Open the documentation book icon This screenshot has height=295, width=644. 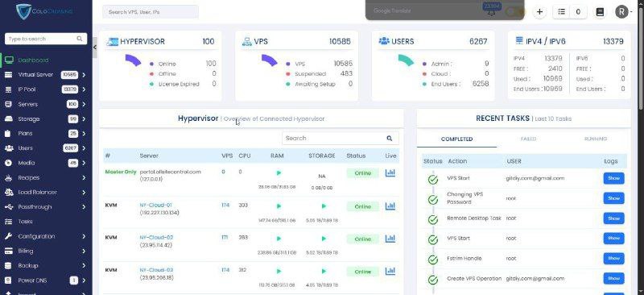(600, 12)
